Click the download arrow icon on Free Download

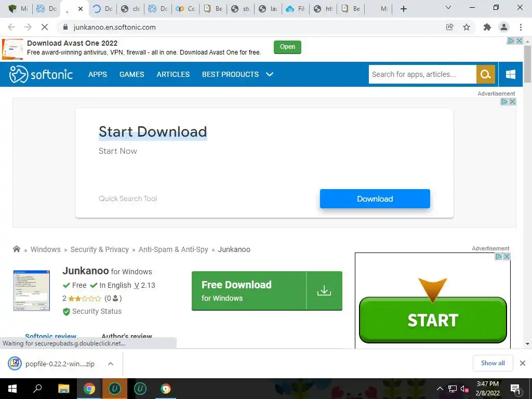pos(324,290)
